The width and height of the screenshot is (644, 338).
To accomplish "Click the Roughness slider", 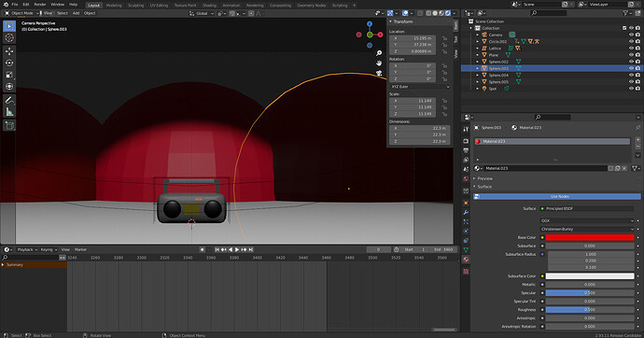I will pos(590,310).
